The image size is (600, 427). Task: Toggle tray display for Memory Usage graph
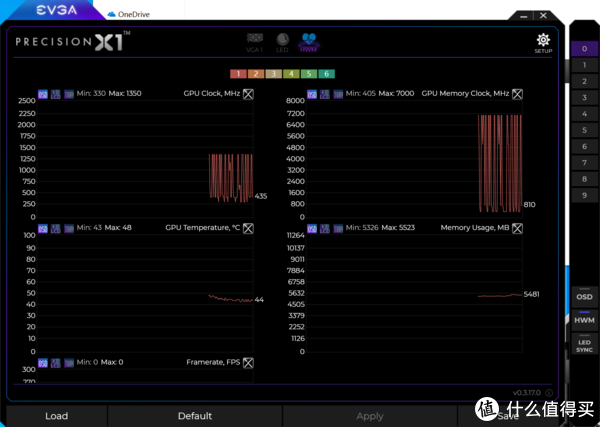[x=338, y=228]
